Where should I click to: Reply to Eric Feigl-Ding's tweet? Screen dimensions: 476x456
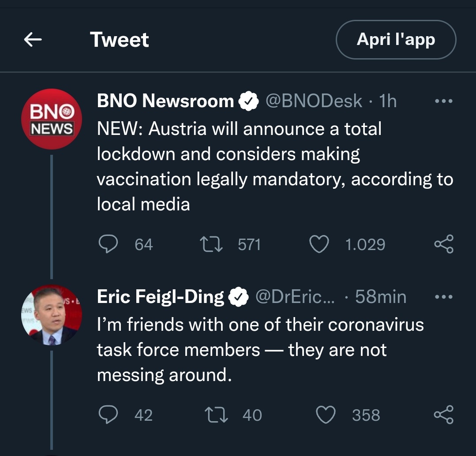coord(108,415)
